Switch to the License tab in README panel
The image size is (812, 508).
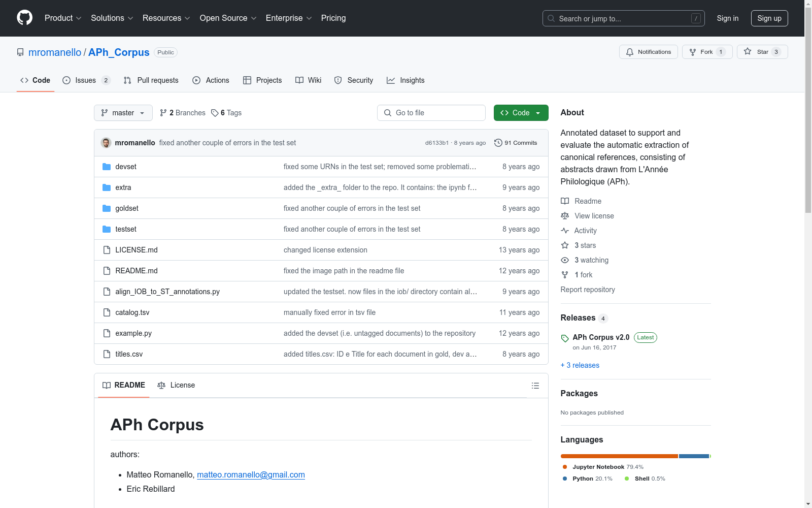(x=176, y=385)
